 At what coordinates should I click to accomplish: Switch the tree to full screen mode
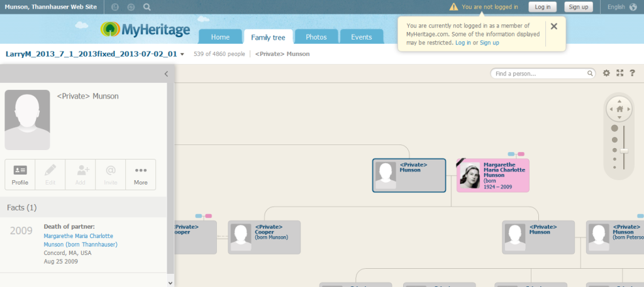point(619,73)
